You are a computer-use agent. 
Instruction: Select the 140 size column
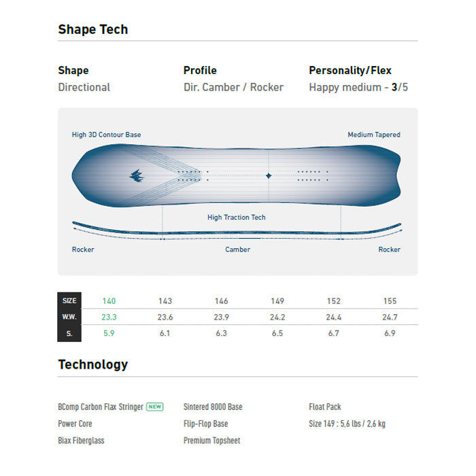[x=109, y=301]
